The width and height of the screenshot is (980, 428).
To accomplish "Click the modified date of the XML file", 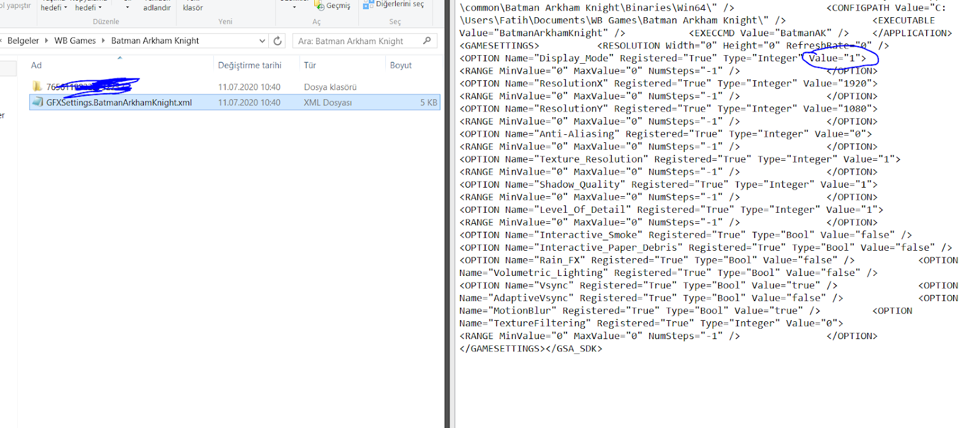I will pos(249,102).
